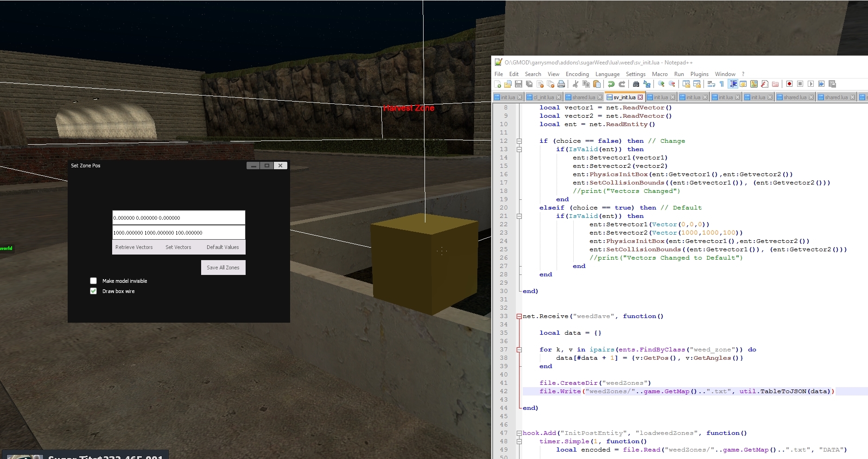Screen dimensions: 868x459
Task: Click the Save file toolbar icon
Action: 519,84
